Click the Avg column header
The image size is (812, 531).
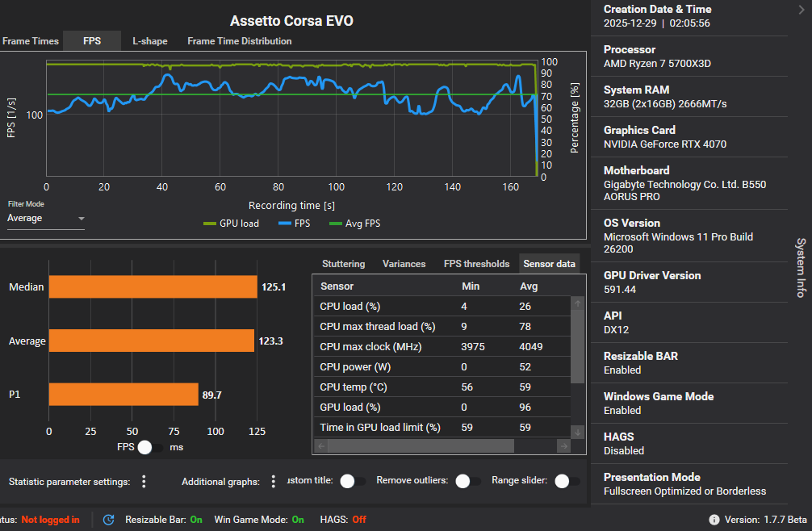[x=529, y=286]
